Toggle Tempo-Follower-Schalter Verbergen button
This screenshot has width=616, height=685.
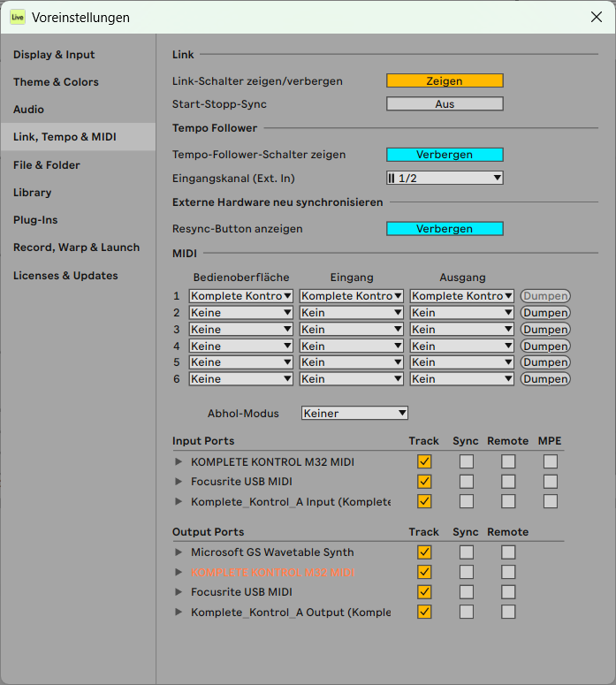[445, 155]
